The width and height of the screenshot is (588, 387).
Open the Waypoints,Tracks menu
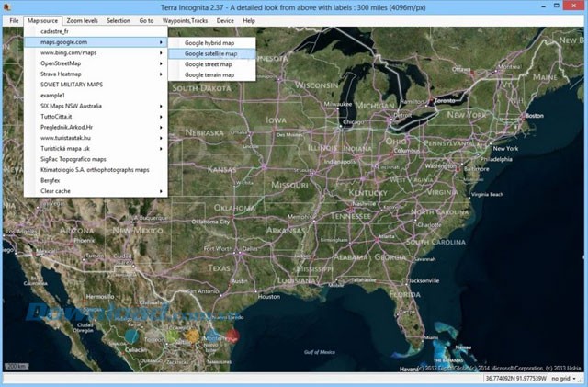(x=186, y=19)
